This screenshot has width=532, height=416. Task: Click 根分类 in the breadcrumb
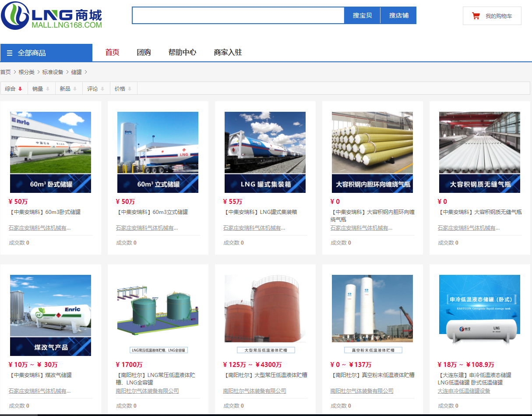tap(26, 72)
